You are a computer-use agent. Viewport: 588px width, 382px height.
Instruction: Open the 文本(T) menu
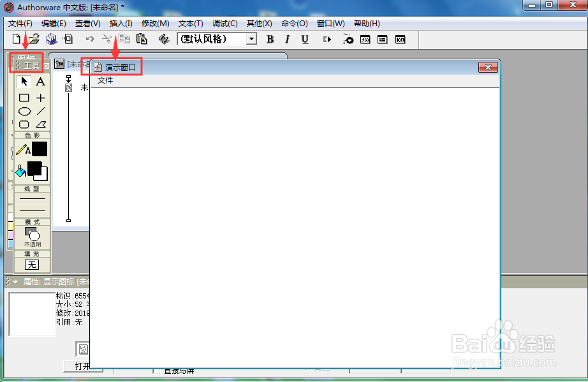[191, 23]
